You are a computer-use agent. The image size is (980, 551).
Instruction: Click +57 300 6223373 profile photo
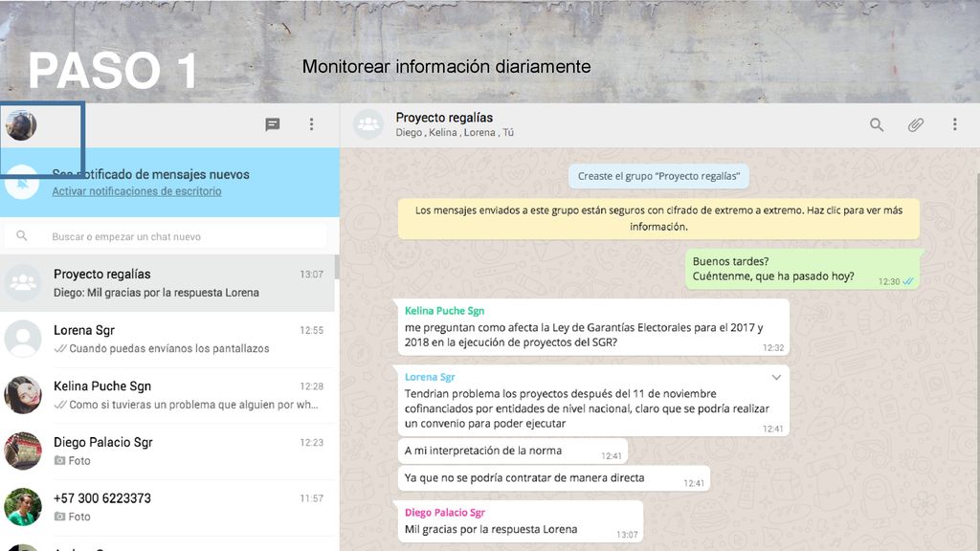point(23,507)
